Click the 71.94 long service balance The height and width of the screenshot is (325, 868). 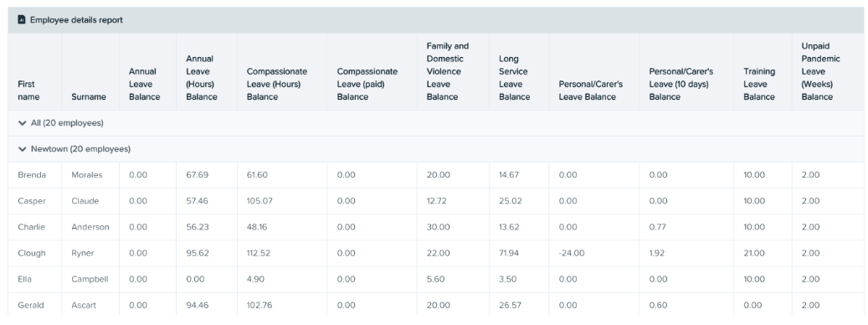[x=509, y=253]
